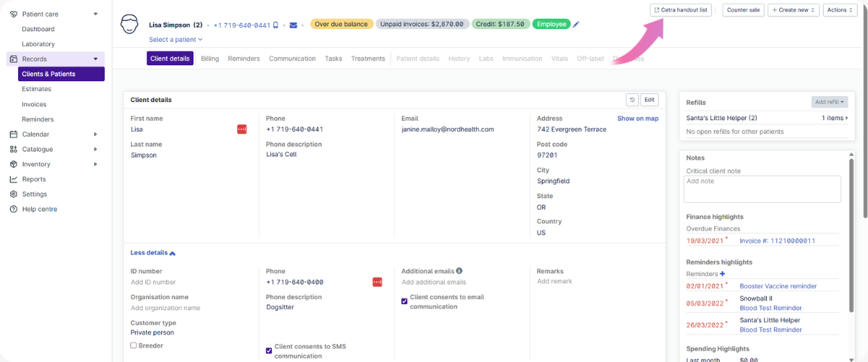The width and height of the screenshot is (868, 362).
Task: Click the email envelope icon in header
Action: coord(293,25)
